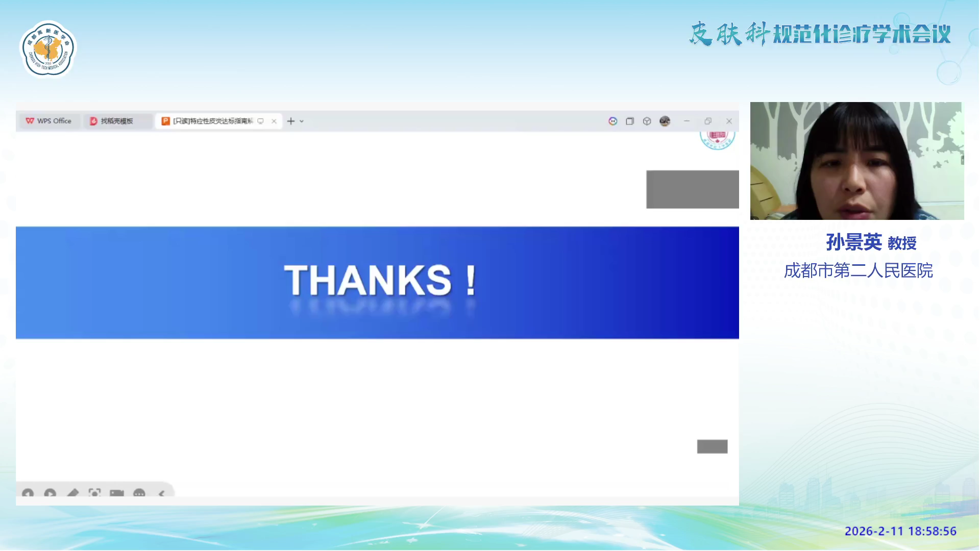Close the 特应性皮炎 presentation tab
980x551 pixels.
pos(274,121)
